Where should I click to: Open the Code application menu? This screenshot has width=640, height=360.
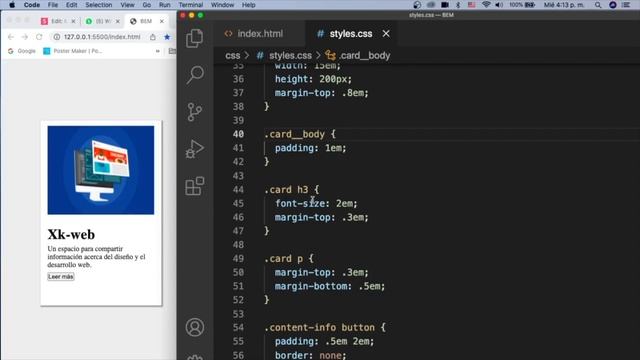click(32, 5)
